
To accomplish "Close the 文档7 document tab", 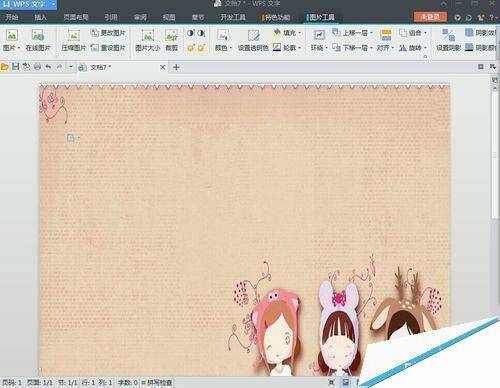I will 163,67.
